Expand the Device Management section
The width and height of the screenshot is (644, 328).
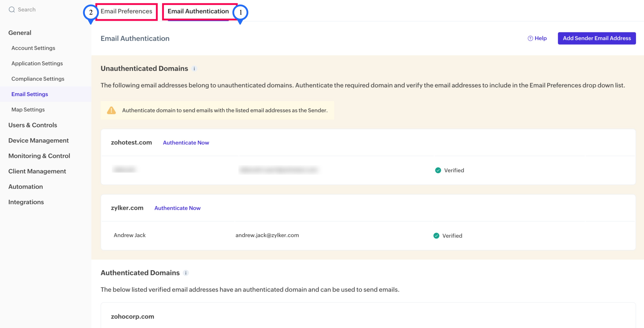coord(38,141)
